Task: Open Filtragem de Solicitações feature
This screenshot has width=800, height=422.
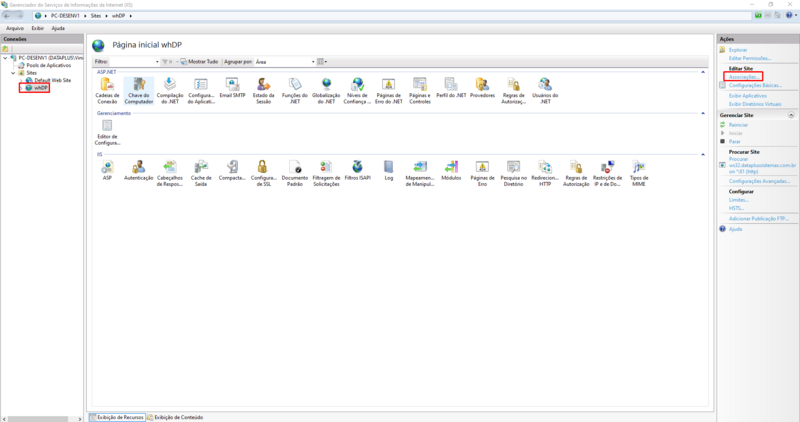Action: coord(326,173)
